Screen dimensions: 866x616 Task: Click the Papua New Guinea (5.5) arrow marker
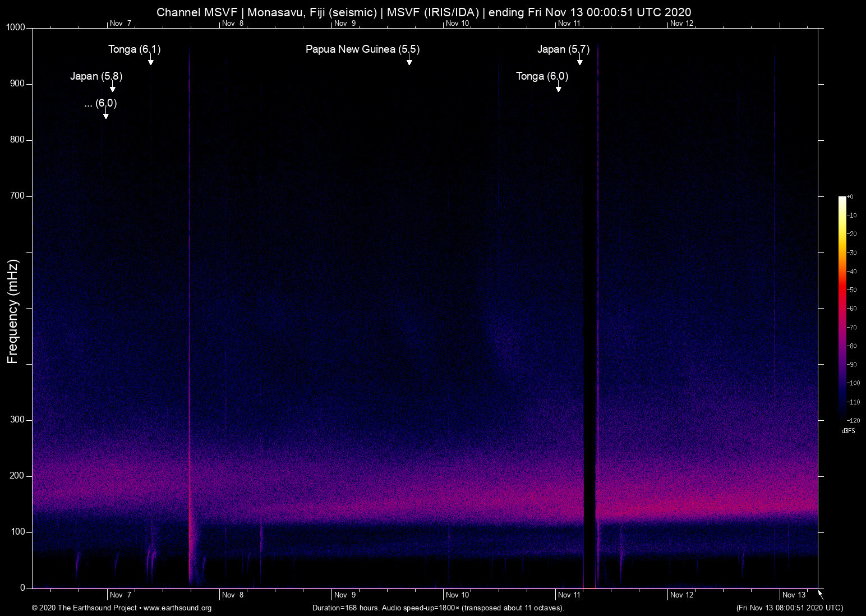409,63
